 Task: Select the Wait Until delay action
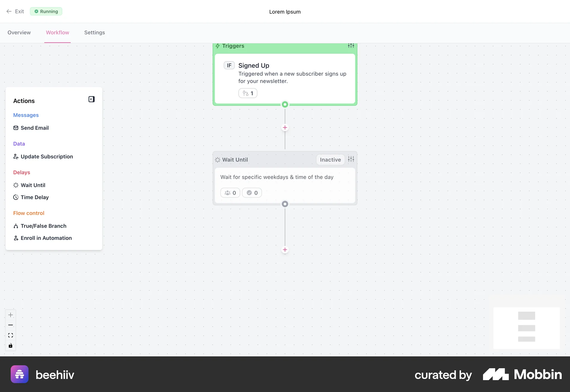pos(33,185)
